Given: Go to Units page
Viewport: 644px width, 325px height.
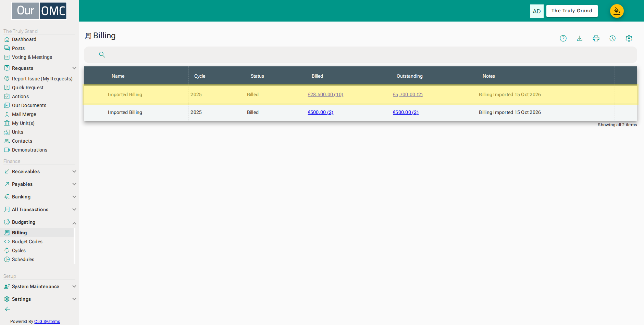Looking at the screenshot, I should coord(17,132).
